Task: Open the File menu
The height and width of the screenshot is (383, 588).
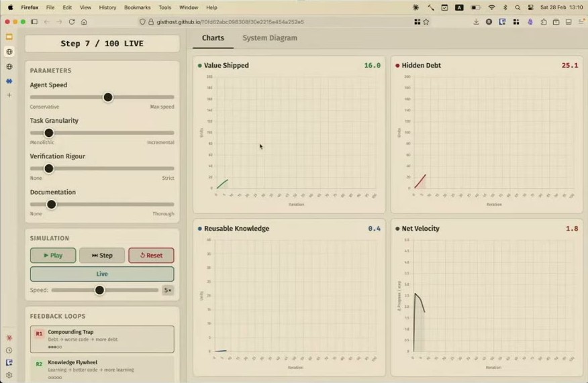Action: (x=50, y=7)
